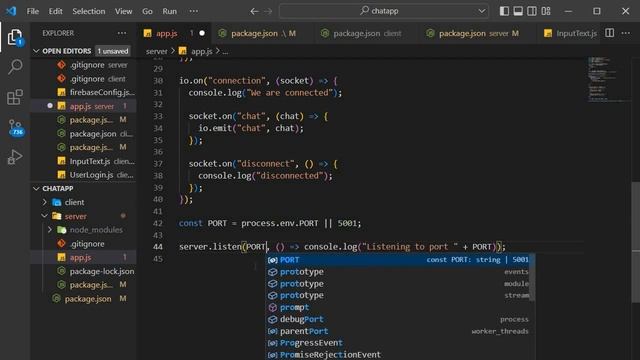Open the Explorer view in activity bar
Image resolution: width=640 pixels, height=360 pixels.
tap(15, 38)
